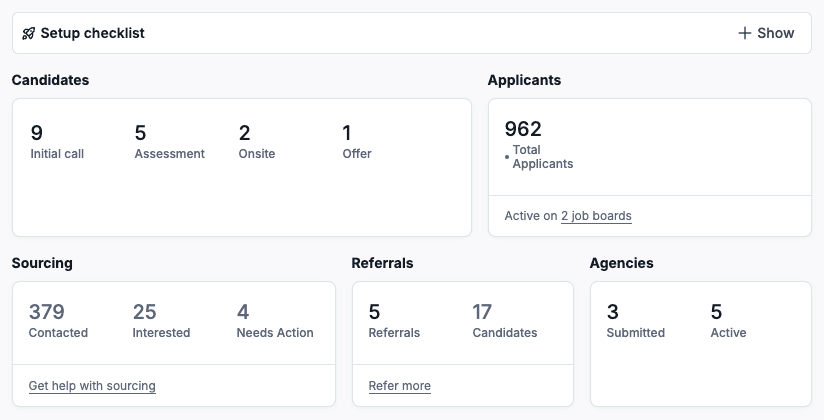
Task: Open the 25 Interested sourcing stat
Action: pyautogui.click(x=161, y=321)
